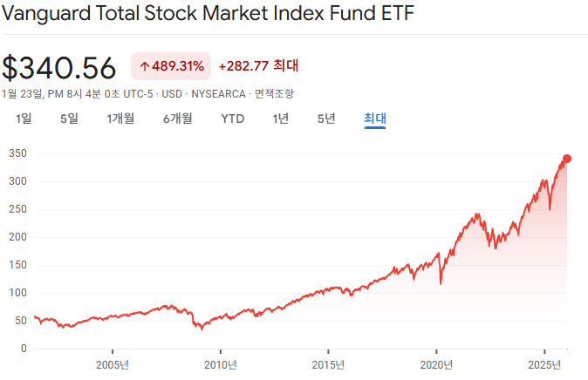Image resolution: width=588 pixels, height=380 pixels.
Task: Click the +282.77 price change text
Action: (x=244, y=65)
